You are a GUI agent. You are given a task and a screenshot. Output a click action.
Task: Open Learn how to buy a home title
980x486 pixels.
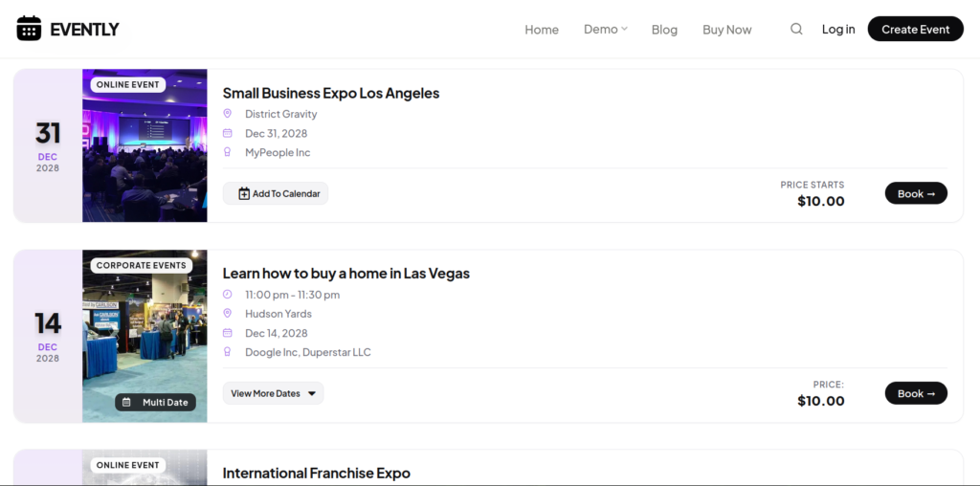[345, 273]
